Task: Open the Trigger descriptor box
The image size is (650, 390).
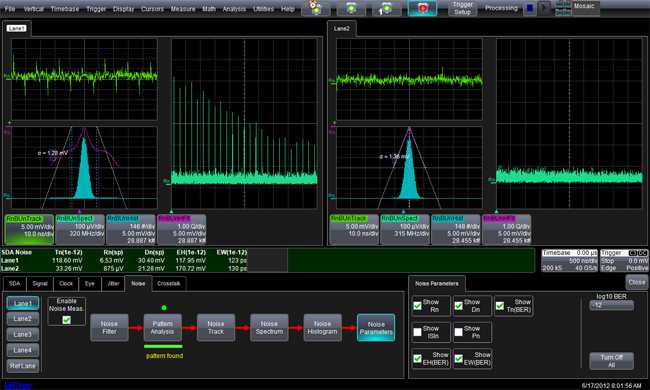Action: (x=624, y=260)
